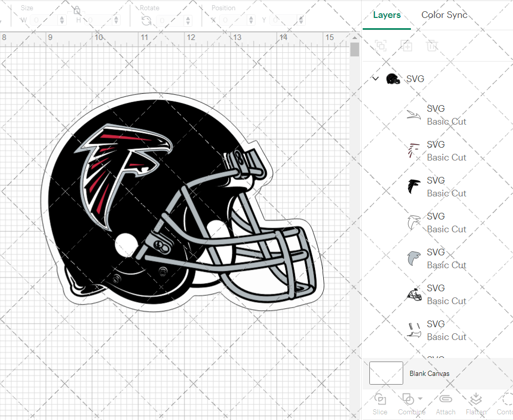Click the Position Y input field
The width and height of the screenshot is (513, 420).
[284, 21]
